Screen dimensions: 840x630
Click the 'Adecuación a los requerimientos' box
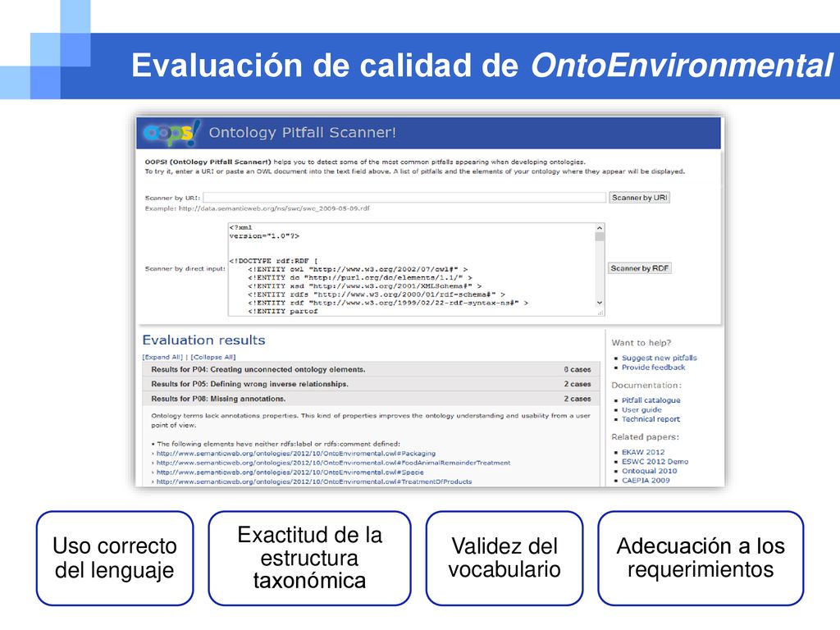[x=701, y=558]
